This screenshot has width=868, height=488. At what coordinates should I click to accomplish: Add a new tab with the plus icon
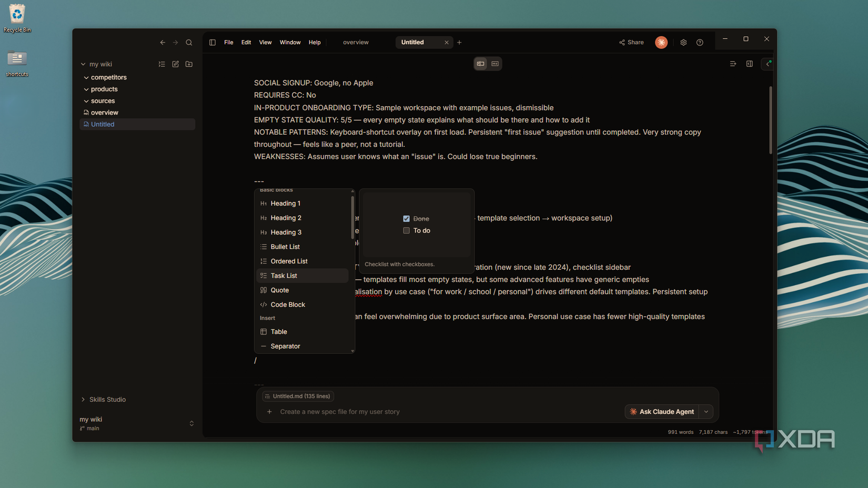(459, 43)
